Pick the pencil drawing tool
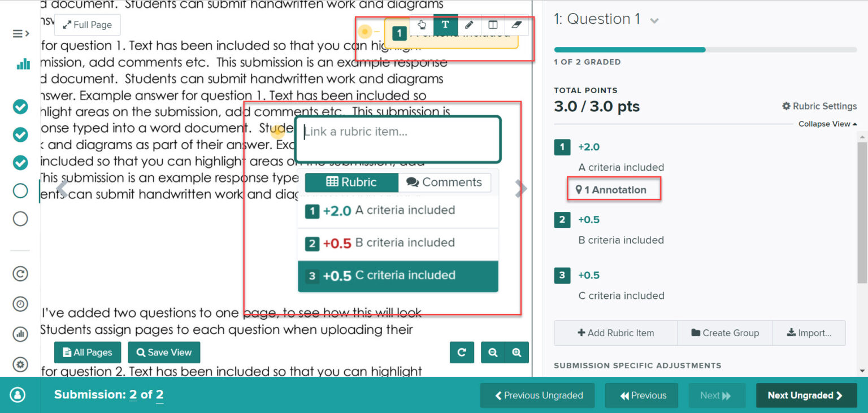This screenshot has height=413, width=868. pos(469,24)
